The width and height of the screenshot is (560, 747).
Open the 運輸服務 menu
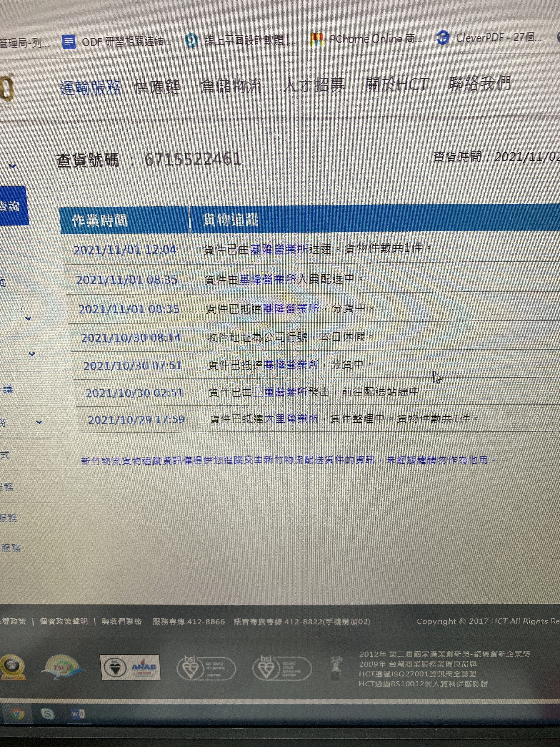pyautogui.click(x=91, y=87)
